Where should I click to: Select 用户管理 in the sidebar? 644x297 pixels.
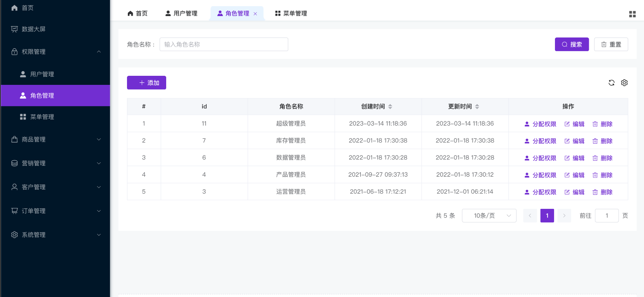[55, 75]
